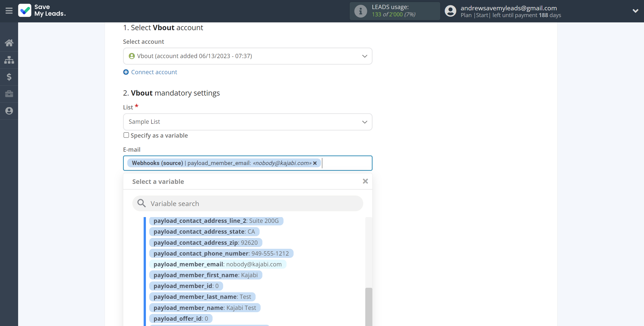The width and height of the screenshot is (644, 326).
Task: Go to Home in the sidebar
Action: [x=9, y=43]
